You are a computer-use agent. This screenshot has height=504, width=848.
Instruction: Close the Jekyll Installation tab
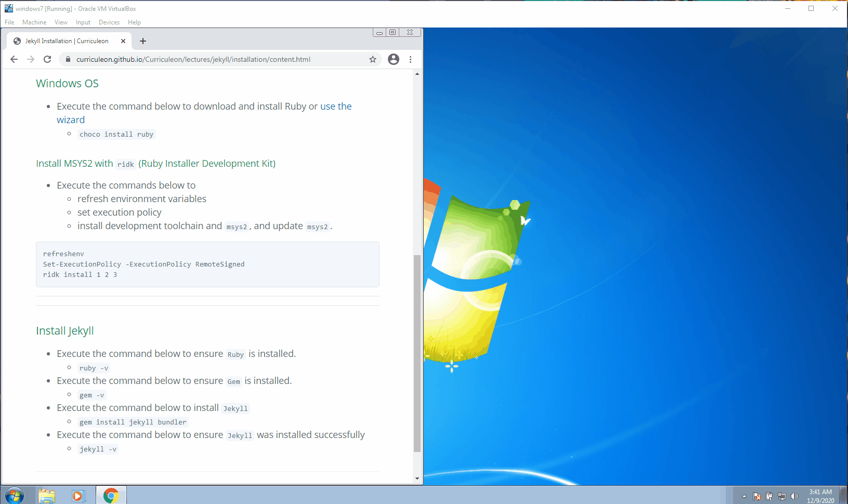pyautogui.click(x=123, y=41)
